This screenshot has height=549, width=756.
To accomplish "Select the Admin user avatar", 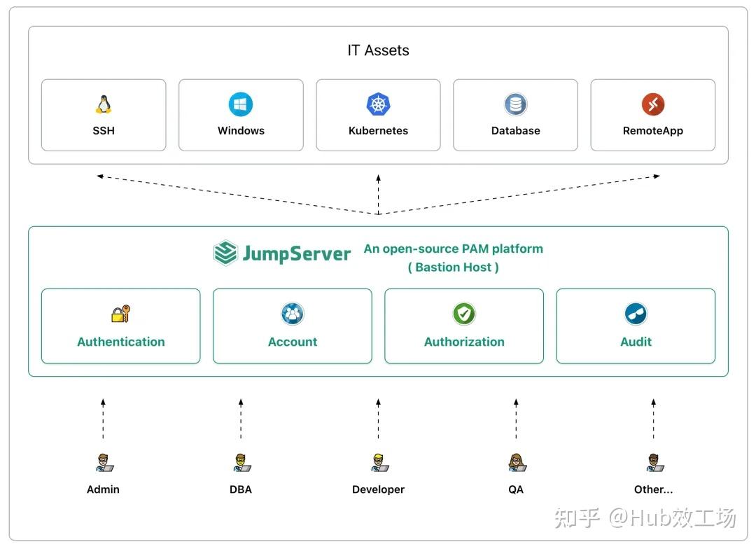I will [x=104, y=463].
